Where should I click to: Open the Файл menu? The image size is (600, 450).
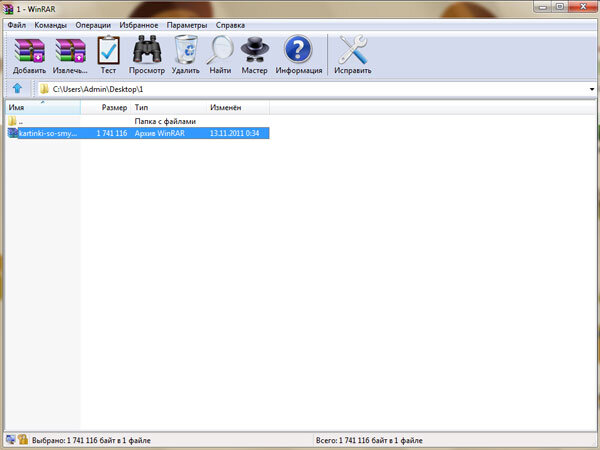(17, 25)
